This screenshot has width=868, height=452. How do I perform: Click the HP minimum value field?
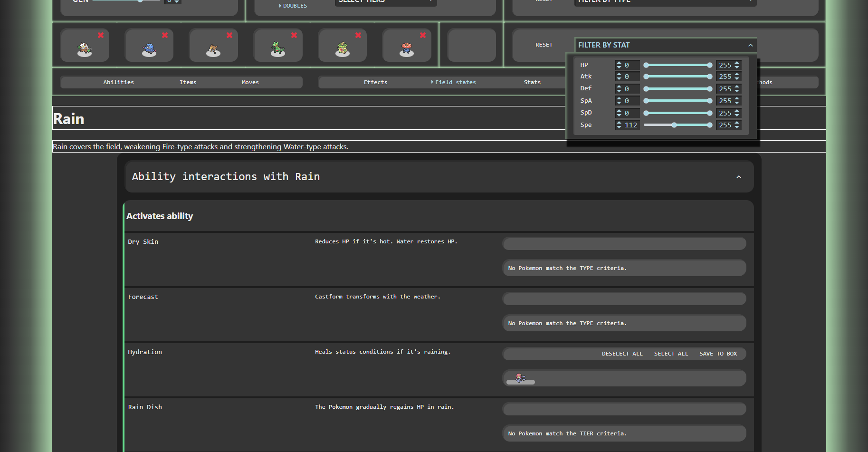tap(631, 65)
